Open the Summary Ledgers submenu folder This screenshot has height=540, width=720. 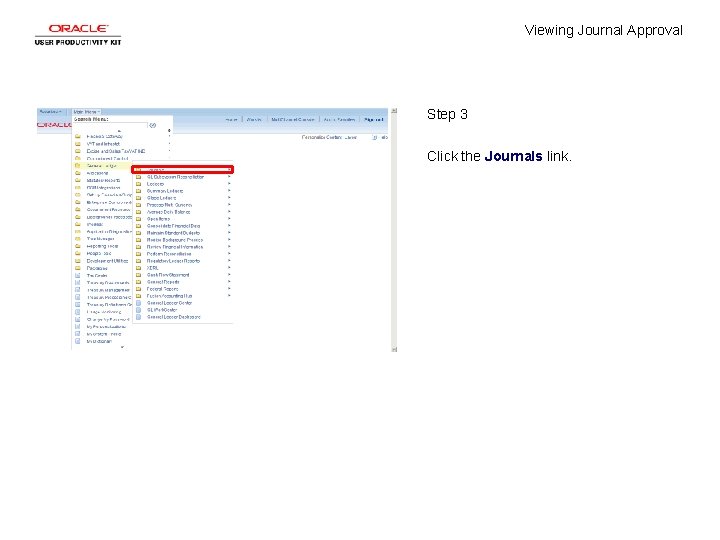tap(165, 191)
